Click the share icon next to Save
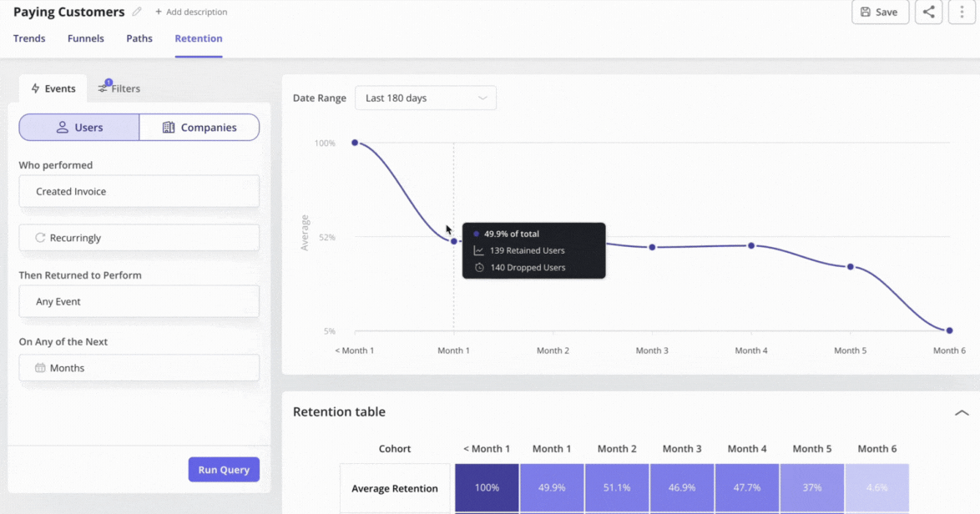This screenshot has height=514, width=980. (928, 13)
